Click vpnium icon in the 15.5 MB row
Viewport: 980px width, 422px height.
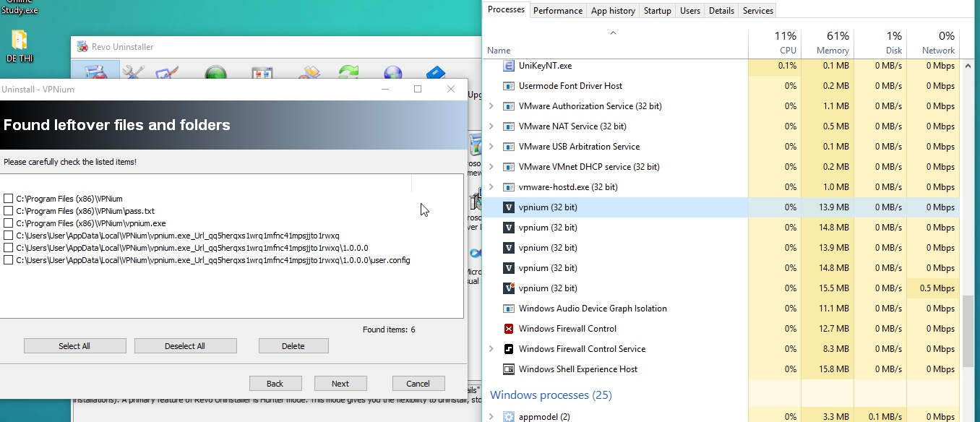click(508, 288)
